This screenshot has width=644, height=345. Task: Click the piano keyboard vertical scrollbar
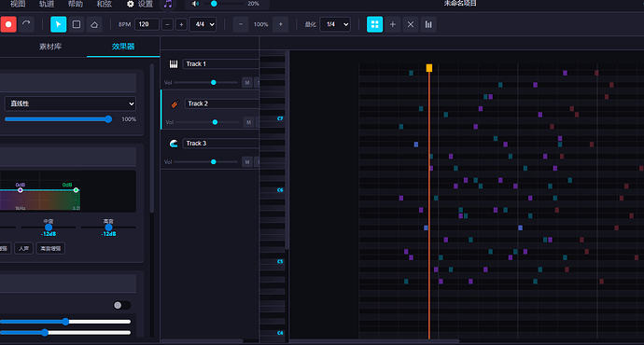click(287, 150)
